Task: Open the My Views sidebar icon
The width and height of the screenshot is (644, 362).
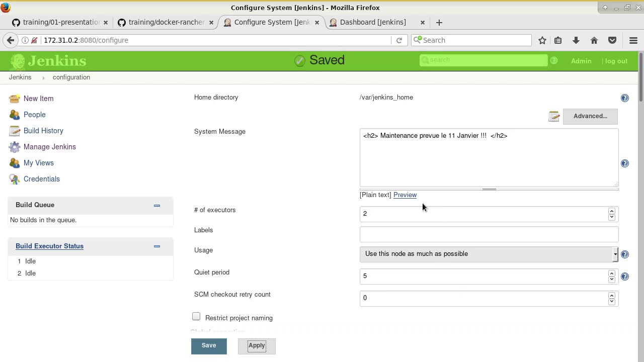Action: (15, 163)
